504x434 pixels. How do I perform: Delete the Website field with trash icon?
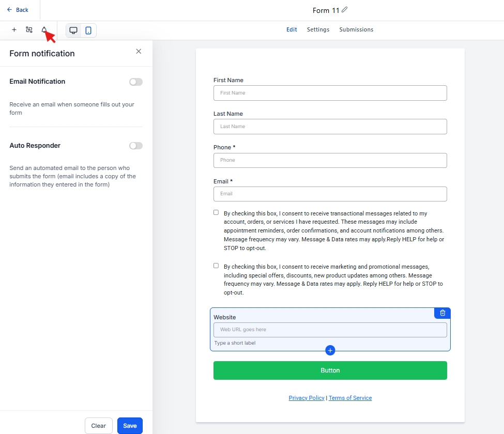(442, 313)
